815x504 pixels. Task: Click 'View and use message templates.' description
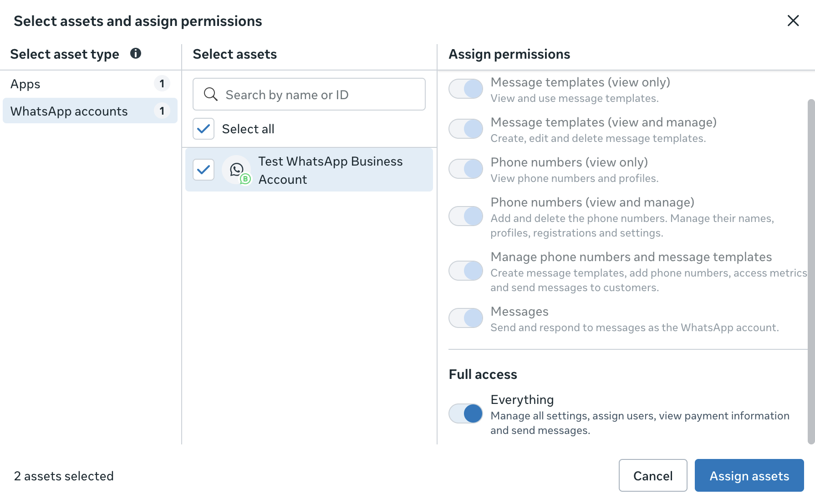pyautogui.click(x=575, y=98)
